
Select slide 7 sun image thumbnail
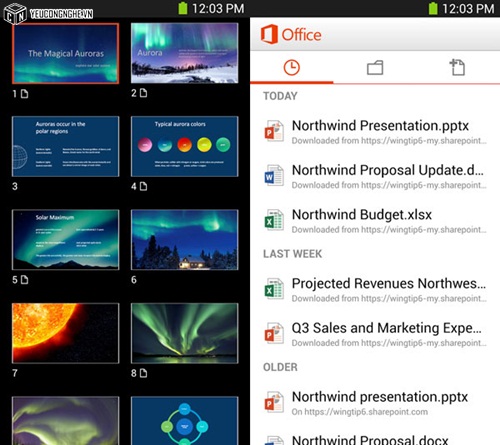[x=65, y=333]
